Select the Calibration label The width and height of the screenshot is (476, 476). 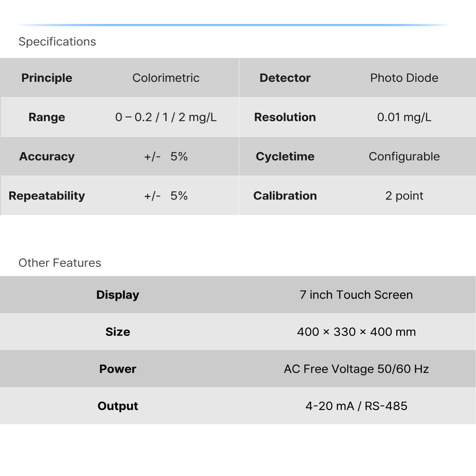click(x=285, y=196)
